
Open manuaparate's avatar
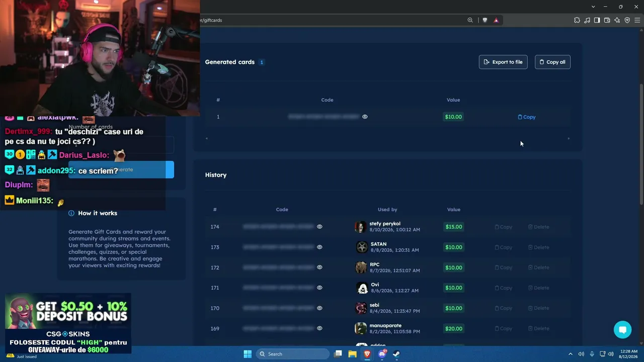(361, 328)
